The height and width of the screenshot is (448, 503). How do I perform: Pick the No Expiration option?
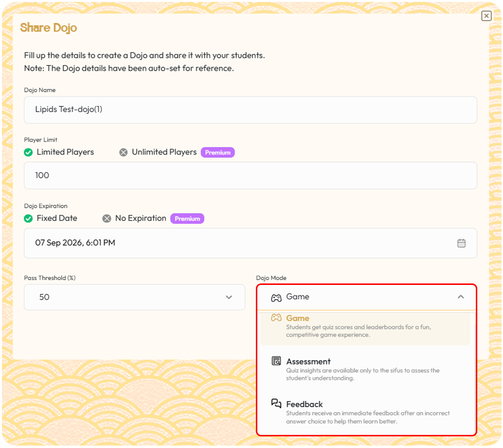tap(140, 218)
